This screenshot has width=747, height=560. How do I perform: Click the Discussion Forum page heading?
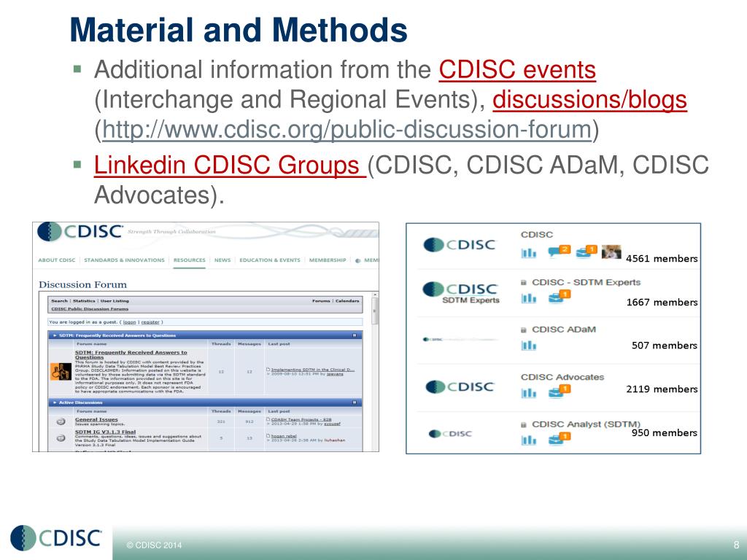coord(83,285)
